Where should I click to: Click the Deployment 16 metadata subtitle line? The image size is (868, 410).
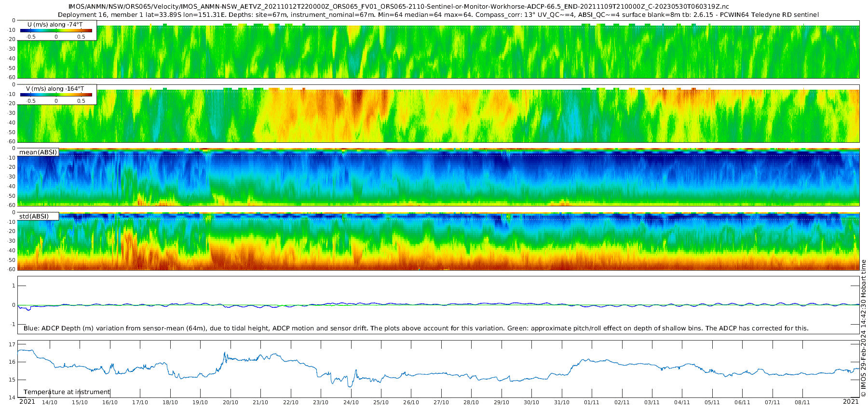[438, 15]
